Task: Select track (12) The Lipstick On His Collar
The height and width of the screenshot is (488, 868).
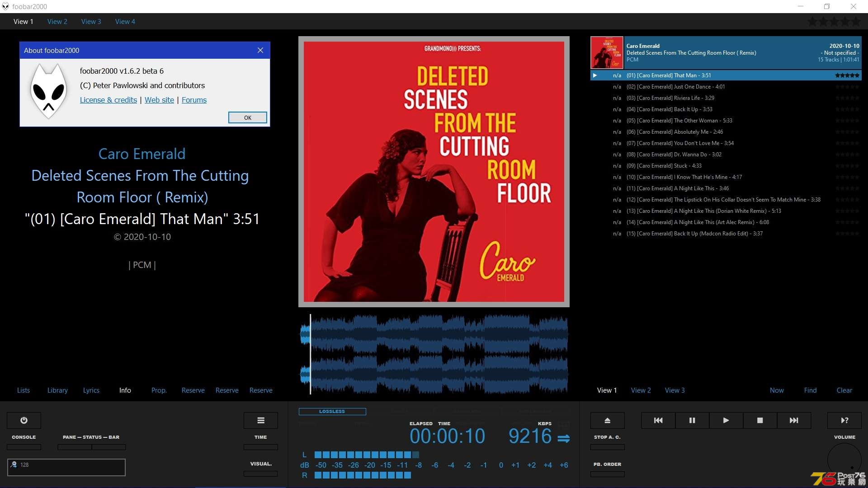Action: click(726, 200)
